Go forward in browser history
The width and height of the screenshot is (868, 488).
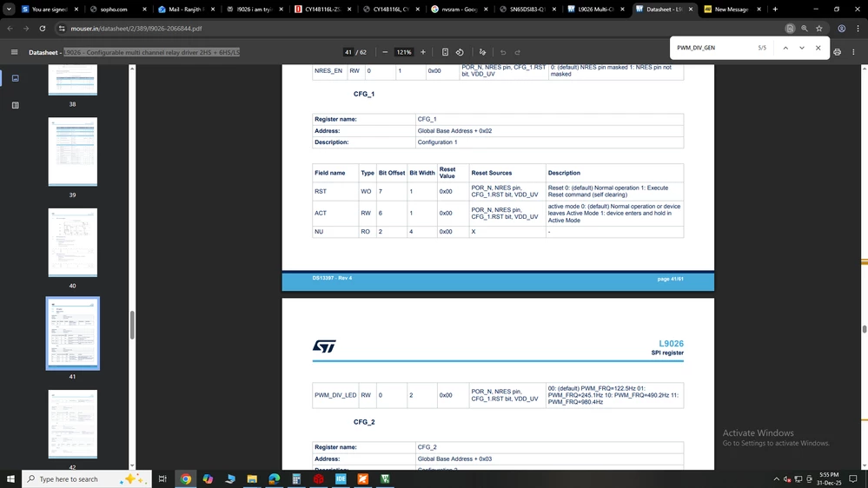[x=26, y=28]
